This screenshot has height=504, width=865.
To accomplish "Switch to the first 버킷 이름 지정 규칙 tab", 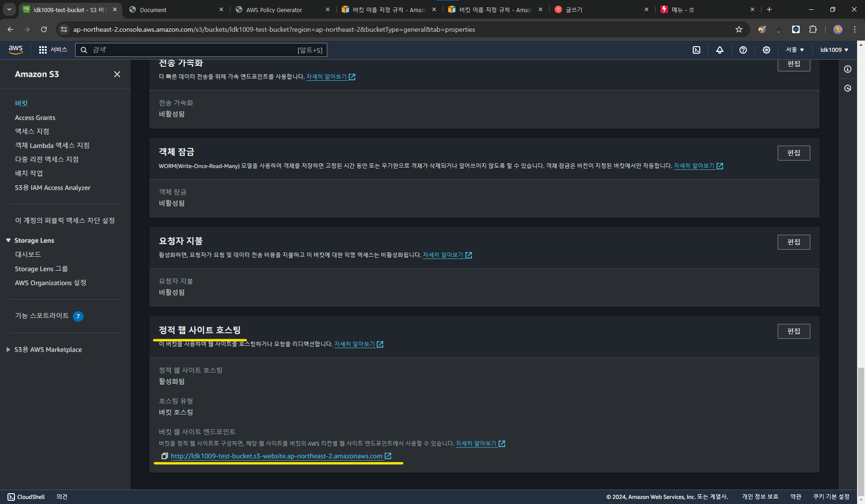I will pos(389,10).
